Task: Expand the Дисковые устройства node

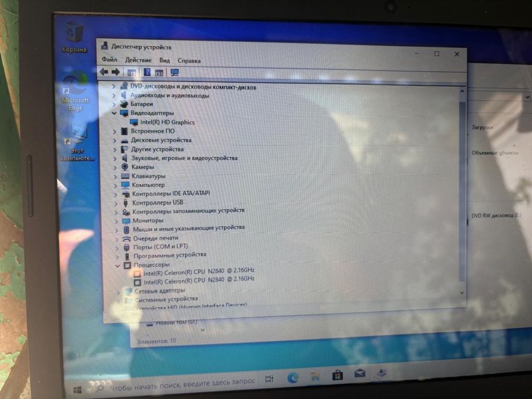Action: [x=115, y=140]
